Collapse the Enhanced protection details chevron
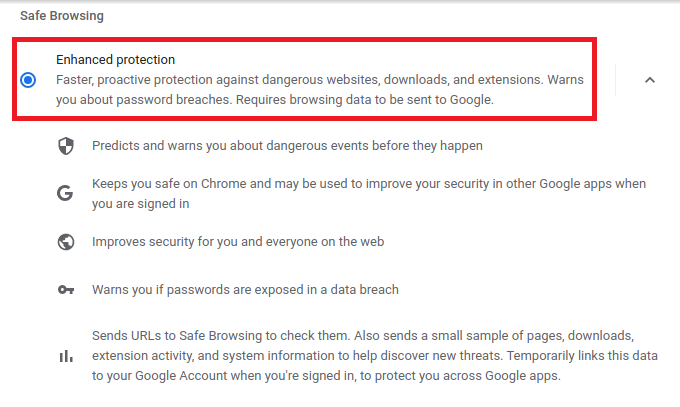This screenshot has height=407, width=680. (649, 80)
